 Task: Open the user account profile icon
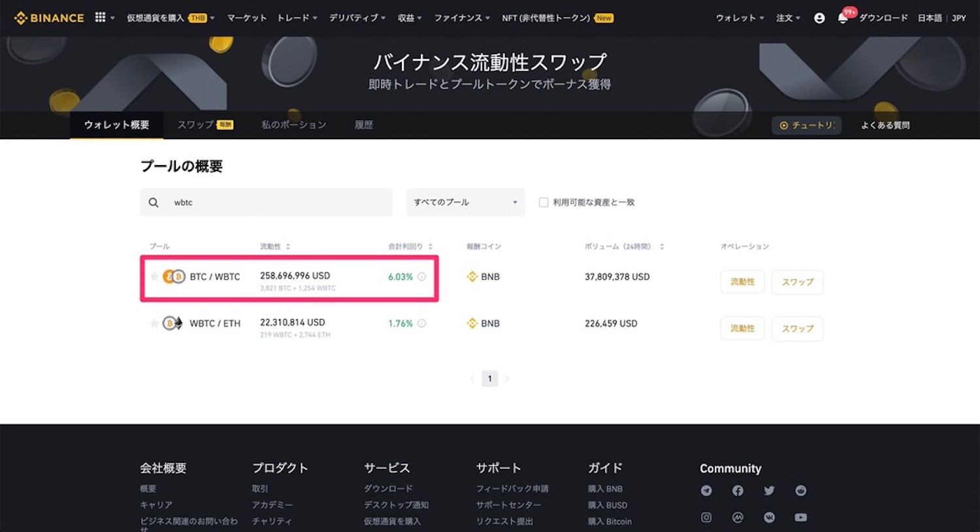point(819,18)
